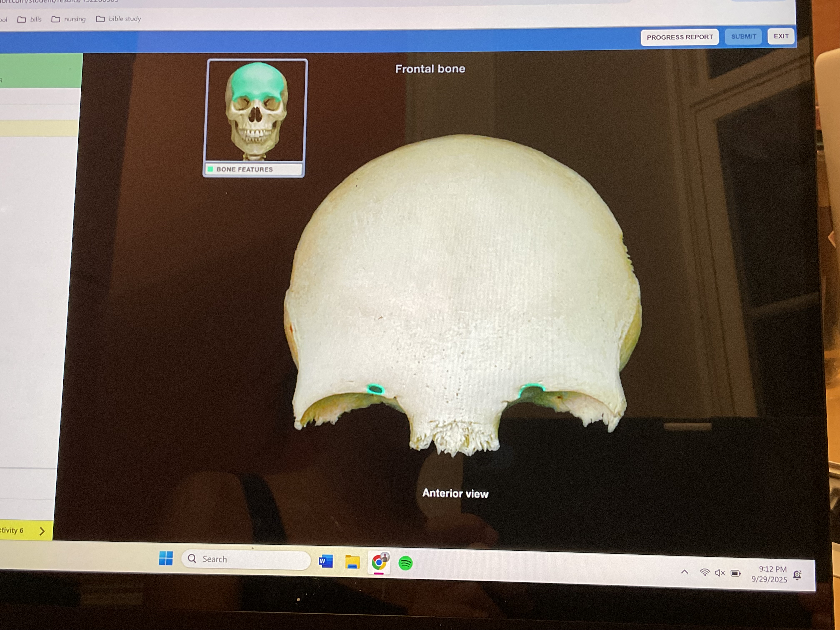This screenshot has width=840, height=630.
Task: Open the bills bookmark folder
Action: [30, 19]
